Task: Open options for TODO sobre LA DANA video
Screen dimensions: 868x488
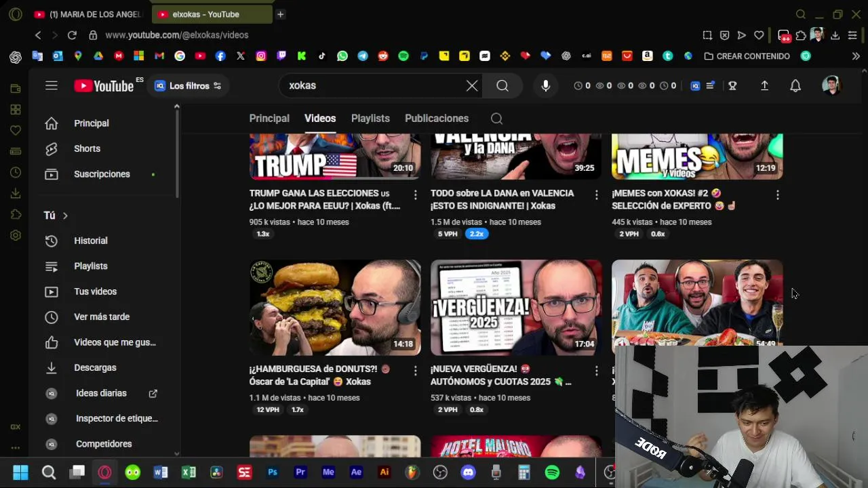Action: click(x=596, y=195)
